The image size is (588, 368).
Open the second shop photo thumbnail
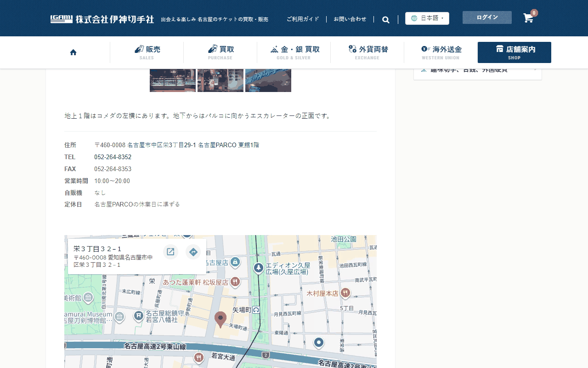220,80
